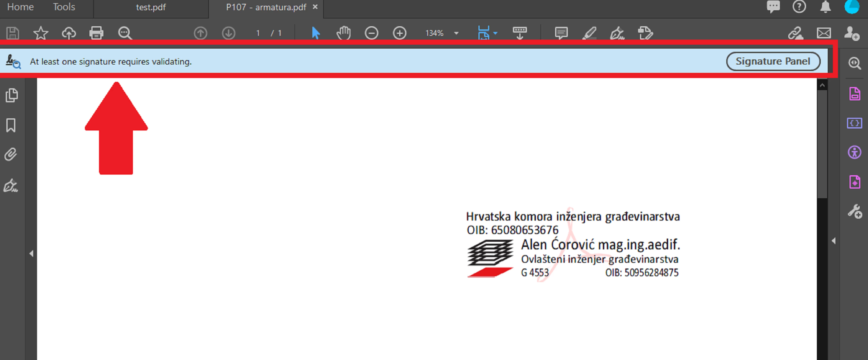Send file by email envelope icon

824,33
